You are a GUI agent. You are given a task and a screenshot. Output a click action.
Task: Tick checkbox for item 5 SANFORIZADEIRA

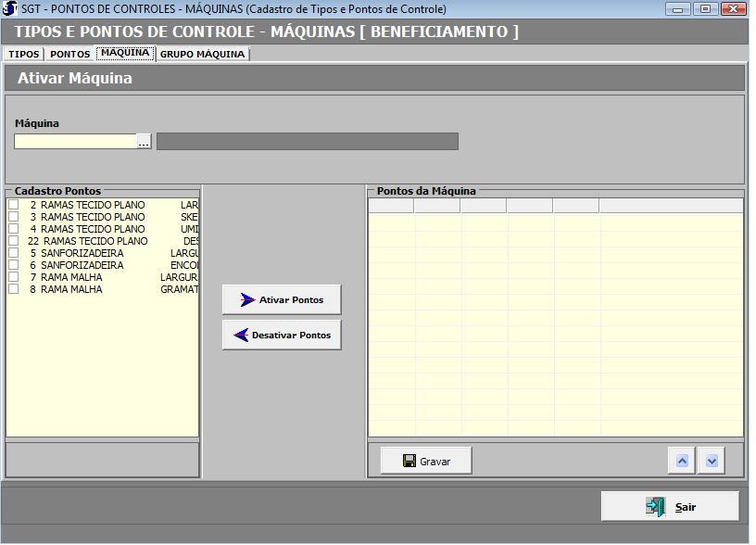tap(14, 253)
